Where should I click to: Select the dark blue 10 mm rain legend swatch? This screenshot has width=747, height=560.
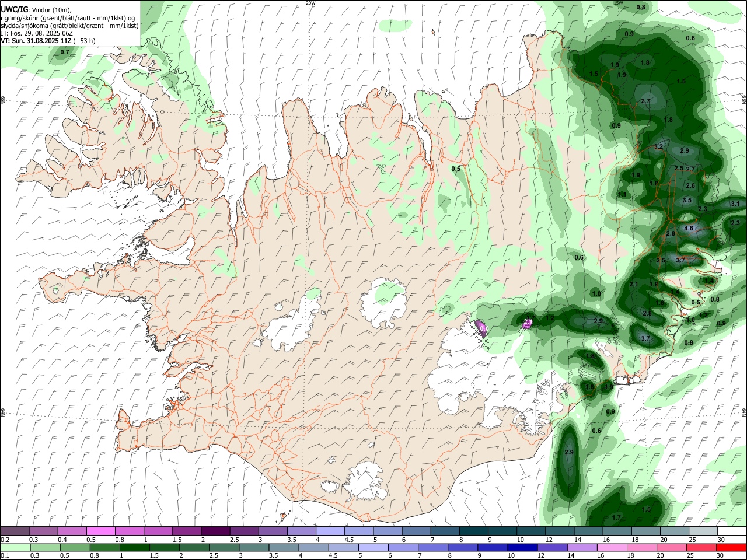(x=522, y=547)
